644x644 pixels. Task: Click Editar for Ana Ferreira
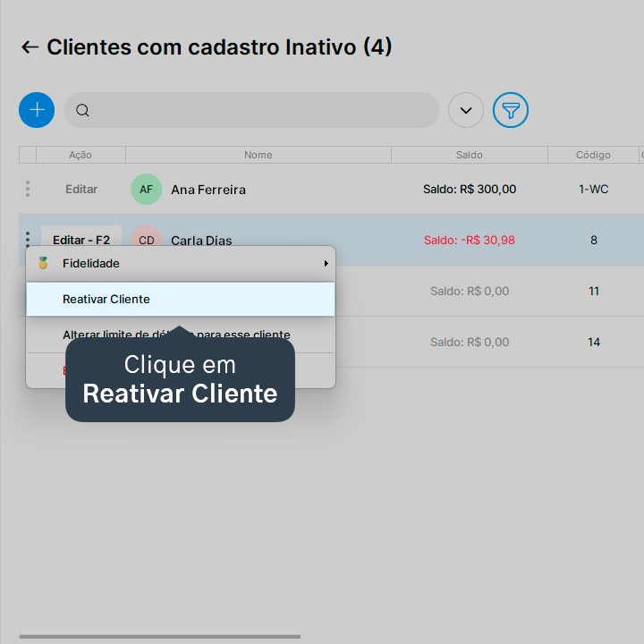81,190
